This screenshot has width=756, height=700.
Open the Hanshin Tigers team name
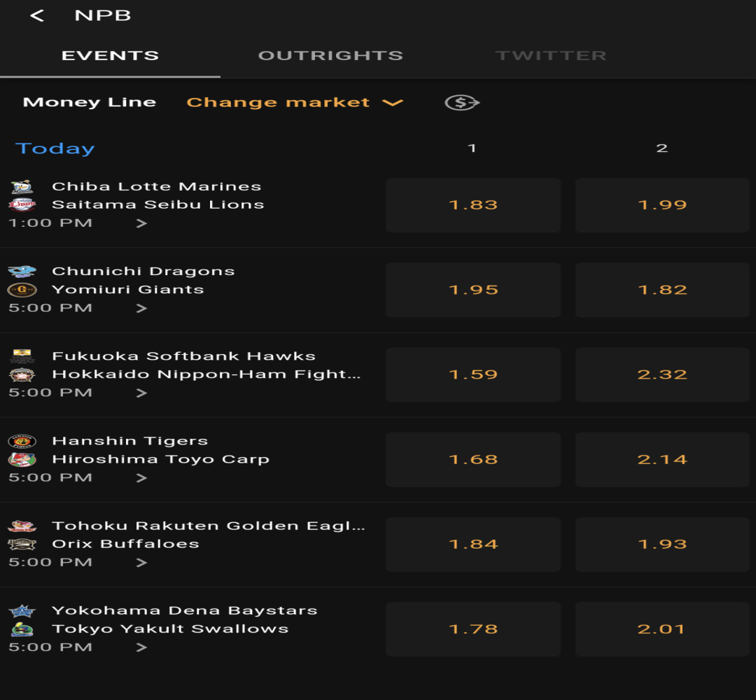[x=130, y=441]
